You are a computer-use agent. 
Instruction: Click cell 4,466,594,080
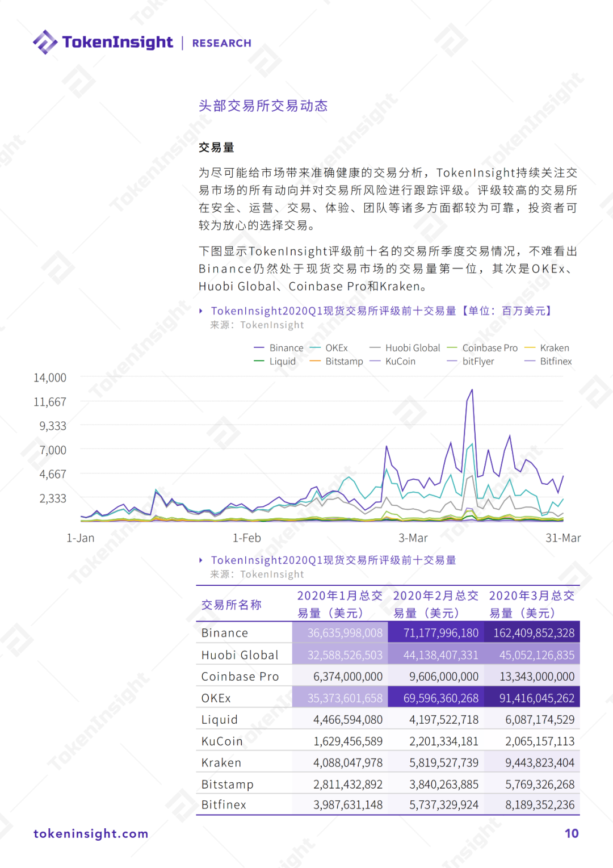(x=340, y=719)
